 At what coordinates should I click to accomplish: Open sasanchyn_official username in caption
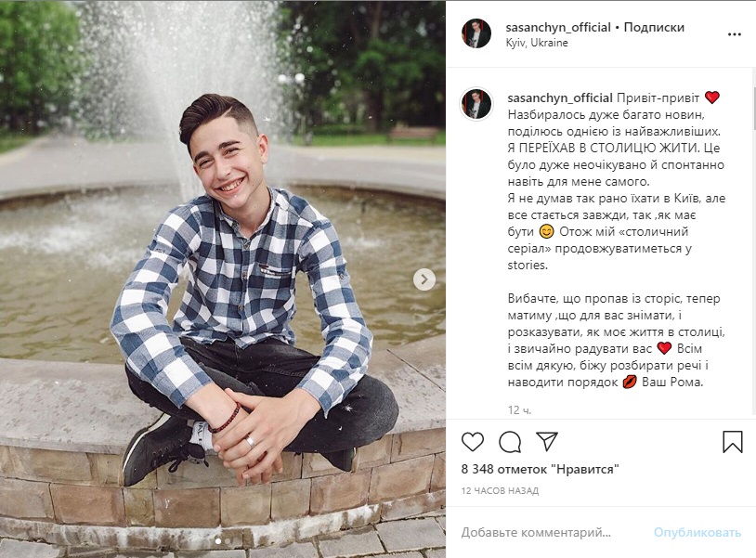click(560, 97)
